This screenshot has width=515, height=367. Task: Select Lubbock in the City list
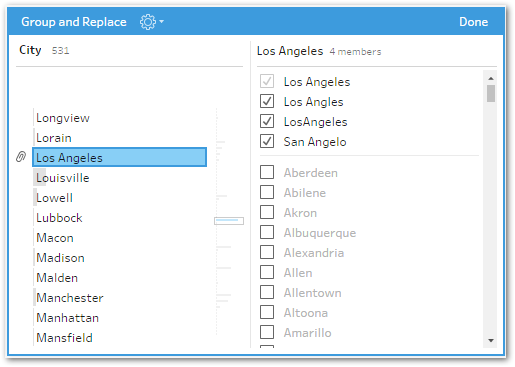pos(119,218)
